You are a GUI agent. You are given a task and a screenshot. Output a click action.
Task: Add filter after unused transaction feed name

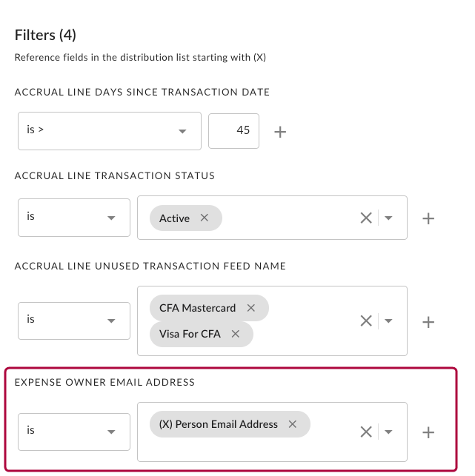point(428,322)
